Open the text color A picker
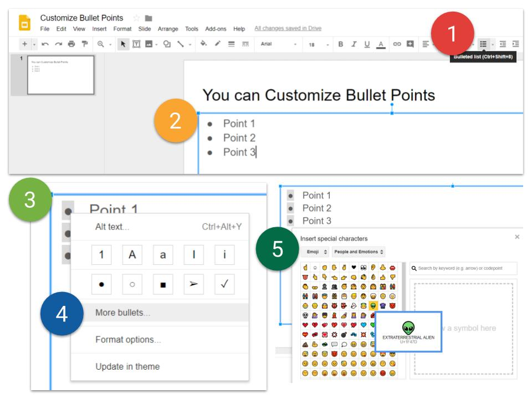This screenshot has height=399, width=532. [381, 44]
